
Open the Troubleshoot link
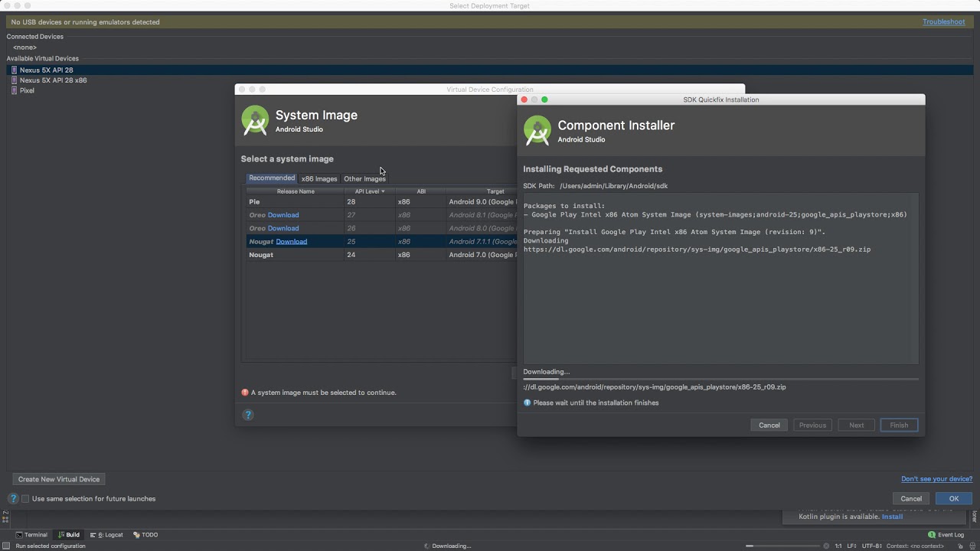coord(944,22)
